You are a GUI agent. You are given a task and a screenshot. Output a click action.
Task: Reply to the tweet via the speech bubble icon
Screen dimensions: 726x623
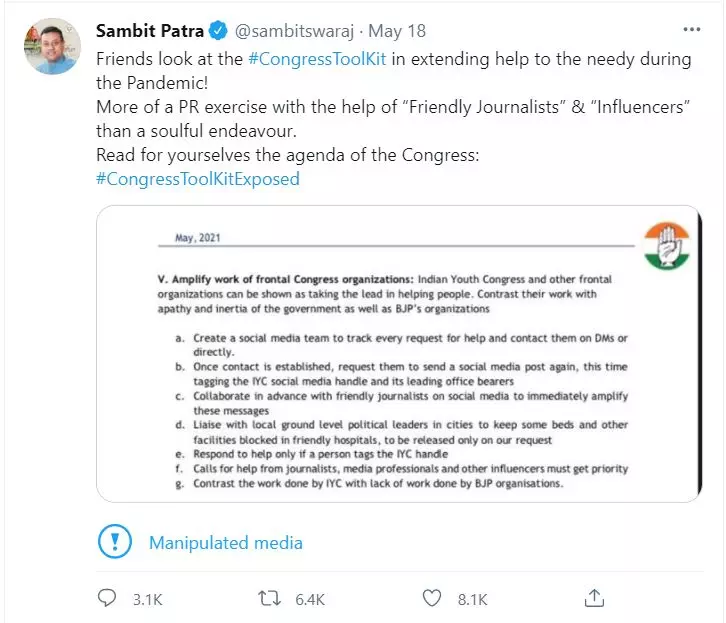pyautogui.click(x=108, y=598)
